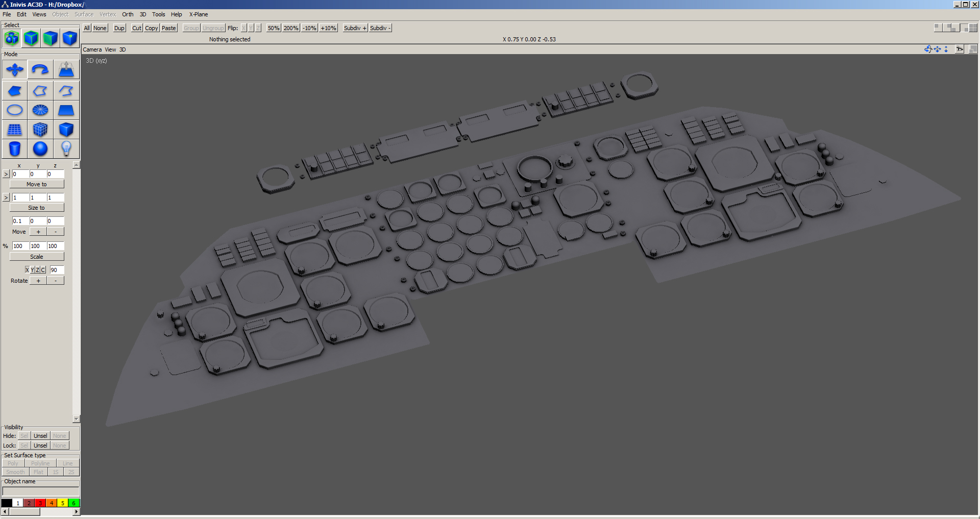980x519 pixels.
Task: Choose the Cylinder creation tool
Action: [x=15, y=149]
